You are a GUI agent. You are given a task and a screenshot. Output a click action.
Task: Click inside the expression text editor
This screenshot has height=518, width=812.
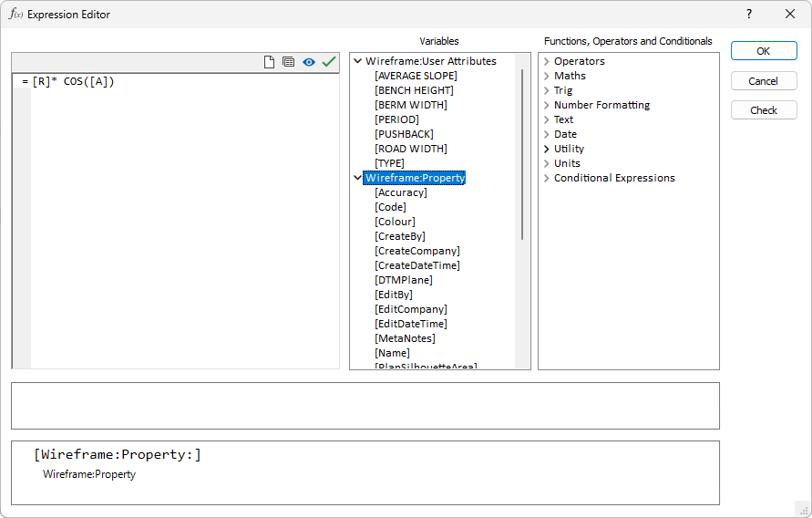pyautogui.click(x=182, y=219)
